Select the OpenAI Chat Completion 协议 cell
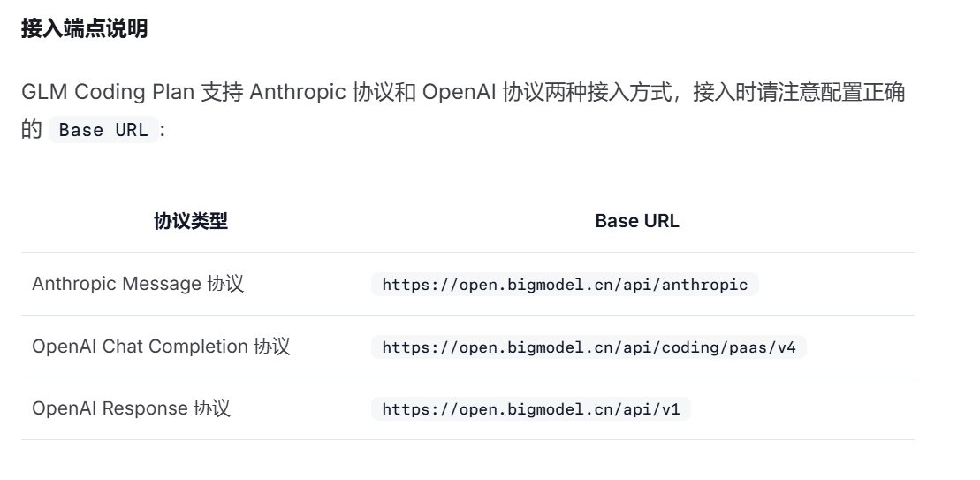The width and height of the screenshot is (980, 480). tap(161, 347)
